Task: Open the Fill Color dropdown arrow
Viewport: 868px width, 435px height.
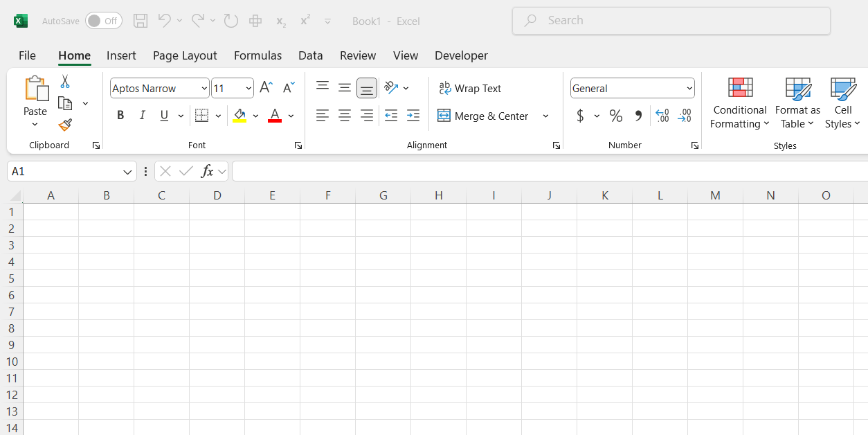Action: tap(255, 116)
